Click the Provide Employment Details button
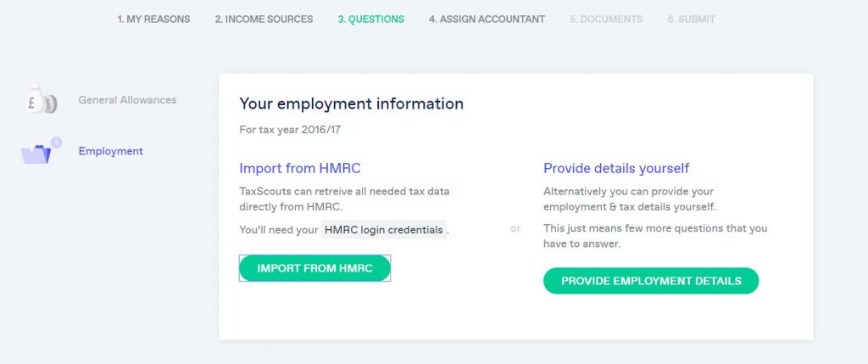This screenshot has height=364, width=868. [651, 281]
